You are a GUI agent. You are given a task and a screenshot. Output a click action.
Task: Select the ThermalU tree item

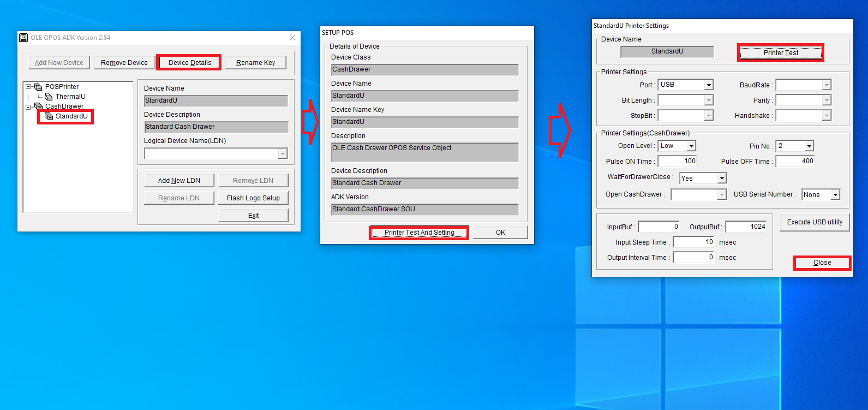(x=70, y=97)
